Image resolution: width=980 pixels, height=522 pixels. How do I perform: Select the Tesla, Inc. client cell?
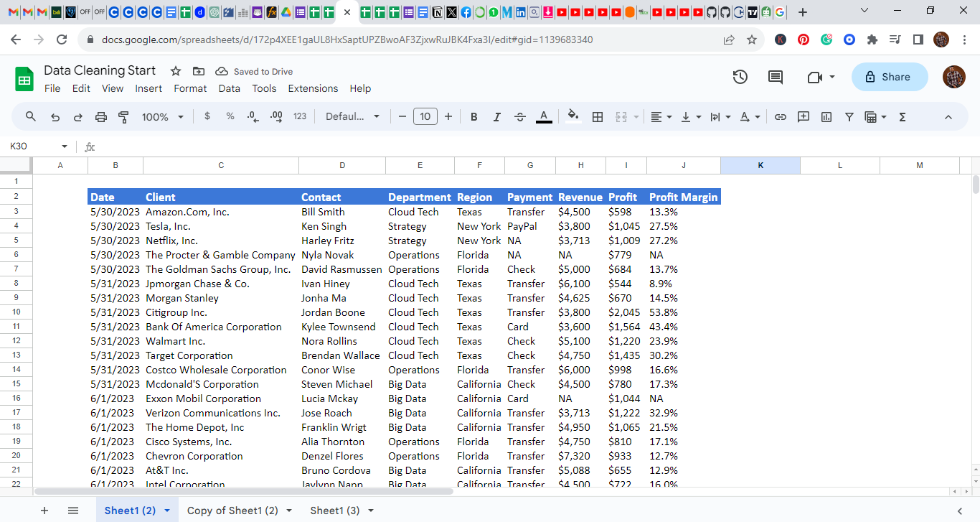point(221,226)
